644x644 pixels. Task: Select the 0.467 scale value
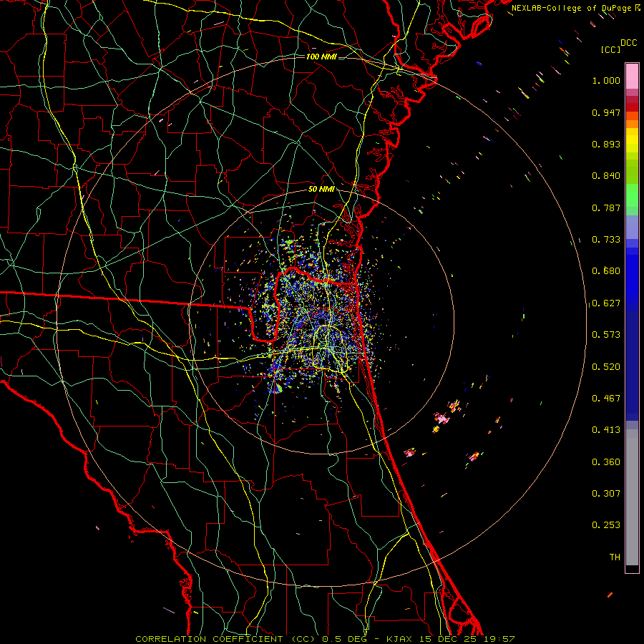pyautogui.click(x=606, y=399)
